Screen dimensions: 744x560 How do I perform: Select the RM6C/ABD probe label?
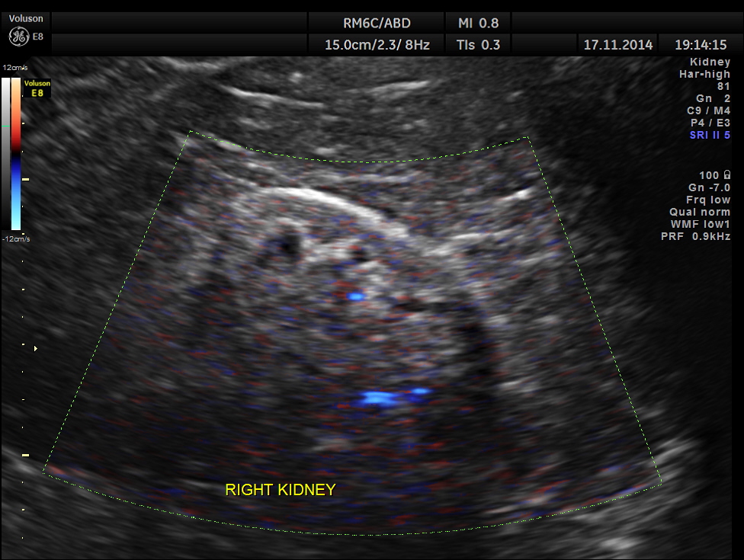tap(377, 23)
